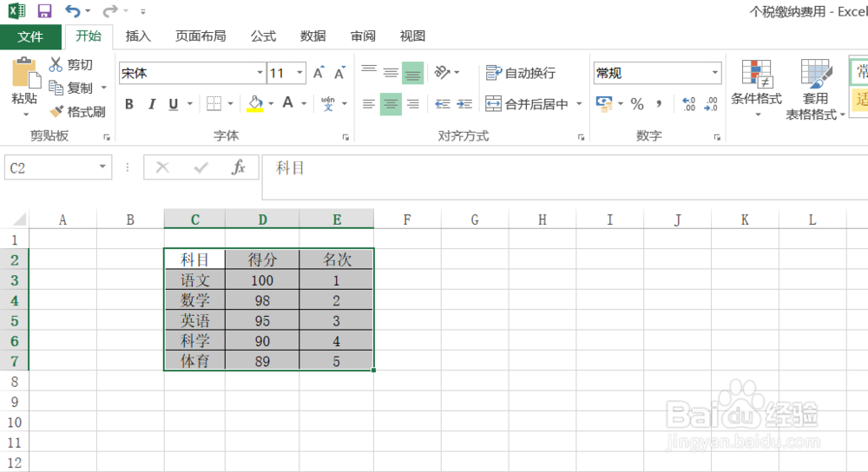Increase the cell indent
868x472 pixels.
pos(464,104)
